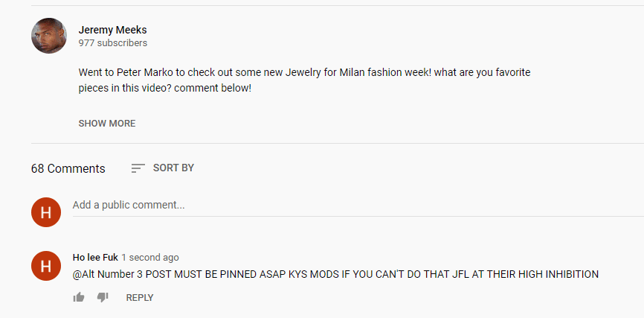The image size is (644, 318).
Task: Click the sort lines icon beside SORT BY
Action: 138,168
